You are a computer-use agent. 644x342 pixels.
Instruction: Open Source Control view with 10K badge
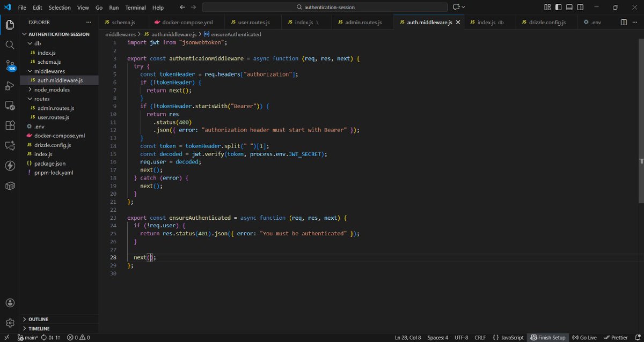tap(10, 65)
